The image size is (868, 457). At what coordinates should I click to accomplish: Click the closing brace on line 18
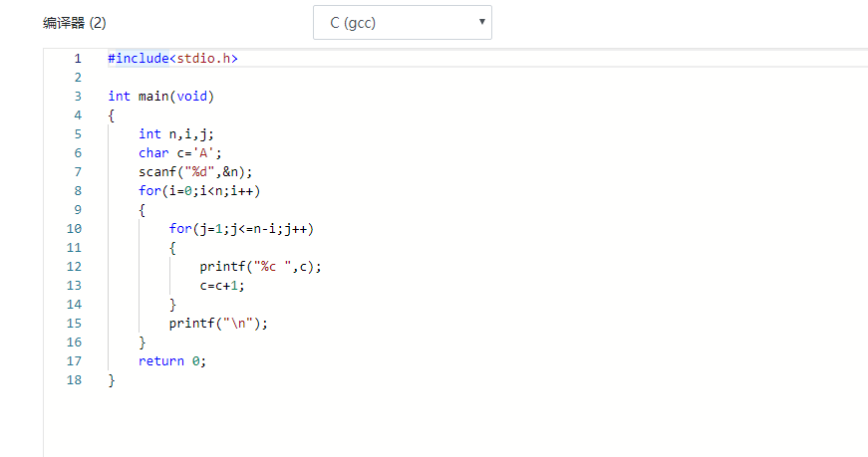[x=112, y=380]
